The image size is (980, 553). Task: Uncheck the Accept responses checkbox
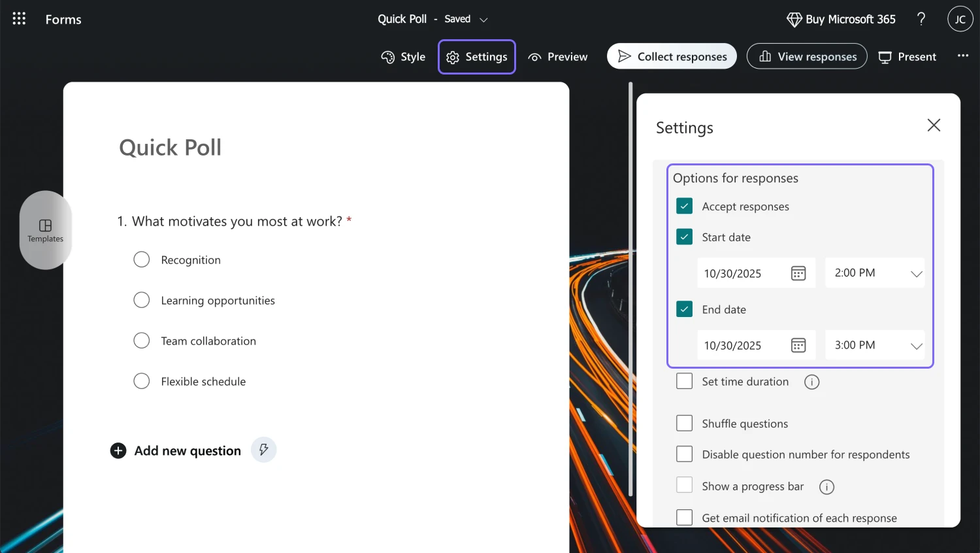point(684,205)
